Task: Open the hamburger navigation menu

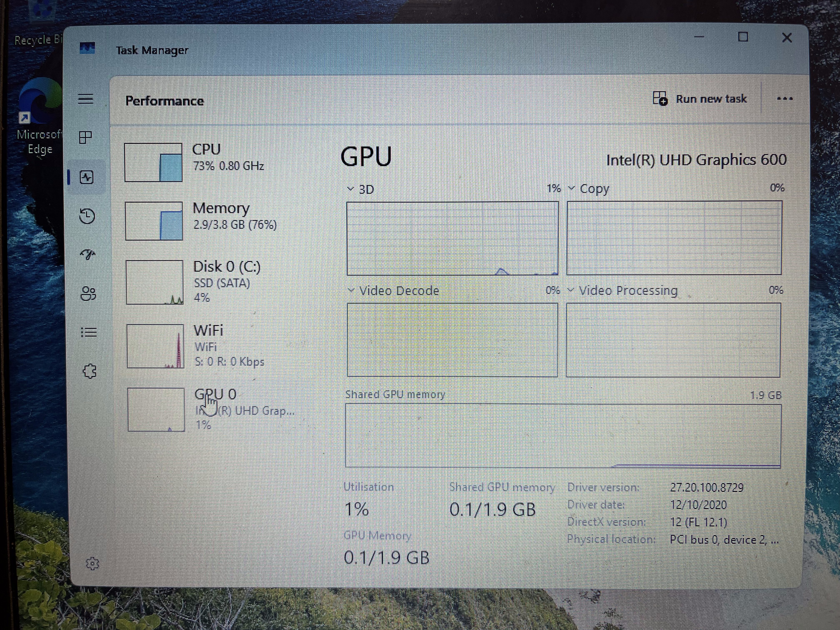Action: pos(85,99)
